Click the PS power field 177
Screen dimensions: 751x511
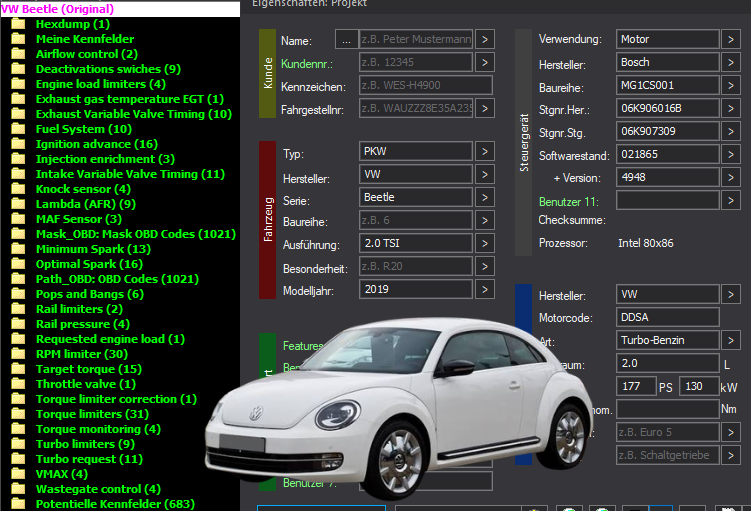[x=636, y=386]
